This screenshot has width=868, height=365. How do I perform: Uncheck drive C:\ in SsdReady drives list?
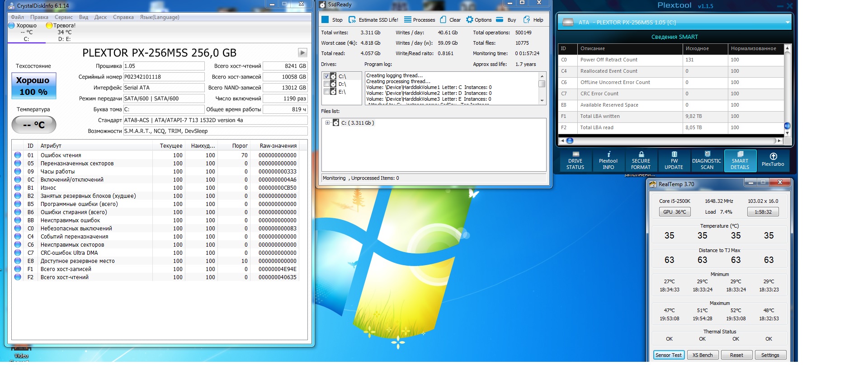(x=326, y=76)
